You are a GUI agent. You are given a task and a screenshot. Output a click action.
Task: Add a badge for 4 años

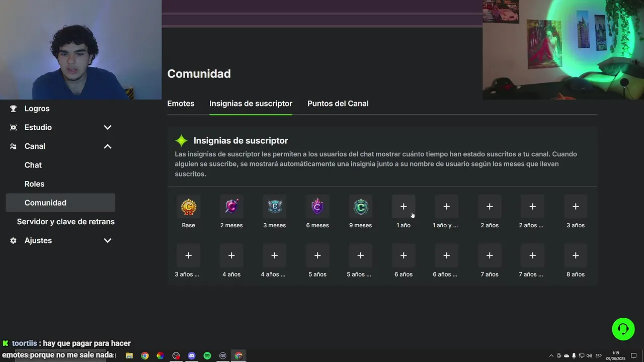pos(231,255)
